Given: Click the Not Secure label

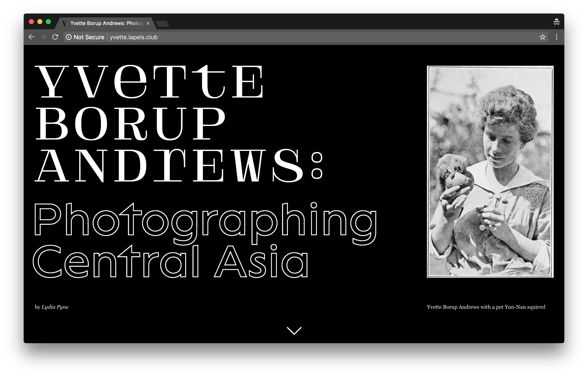Looking at the screenshot, I should tap(89, 37).
